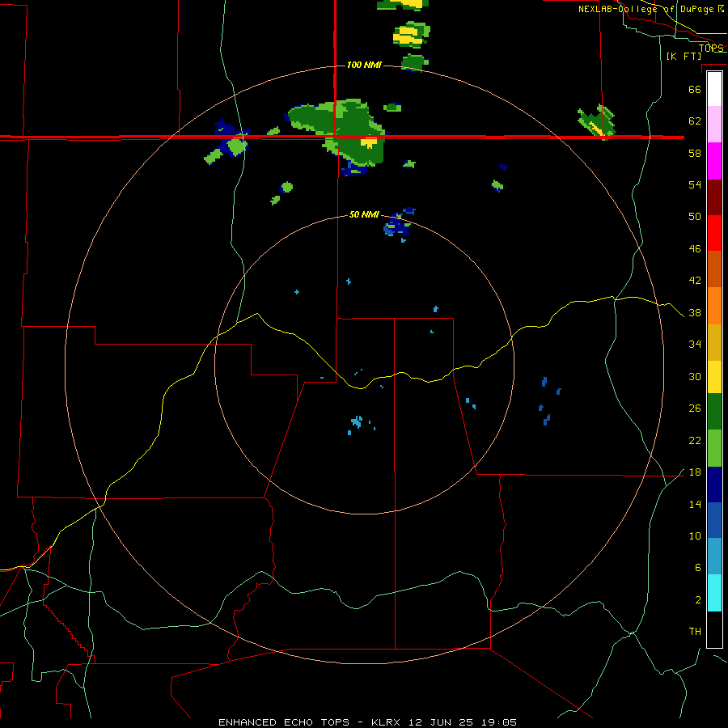Click the medium blue 18 legend swatch

(714, 520)
